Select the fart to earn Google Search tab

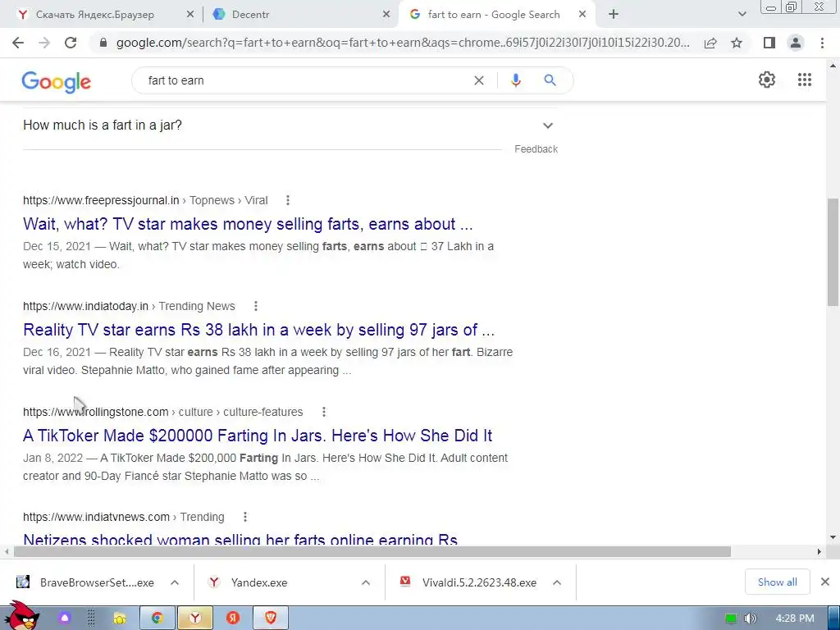point(493,15)
